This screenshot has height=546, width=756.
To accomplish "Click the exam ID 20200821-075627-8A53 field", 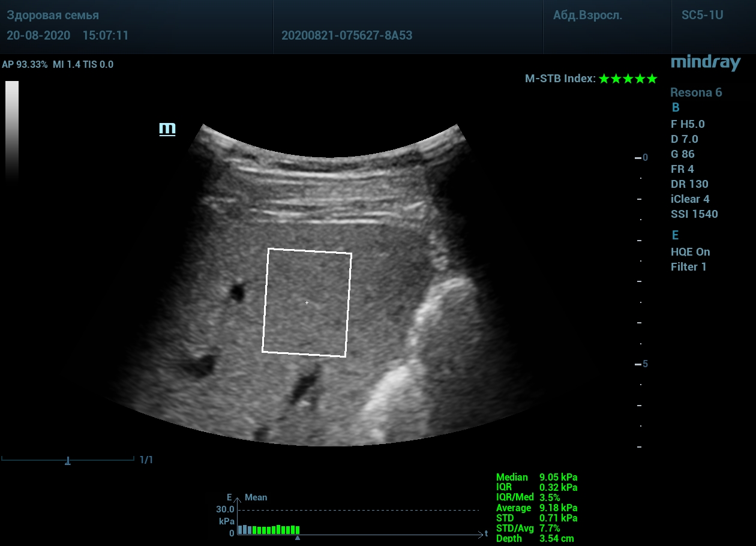I will pos(347,35).
